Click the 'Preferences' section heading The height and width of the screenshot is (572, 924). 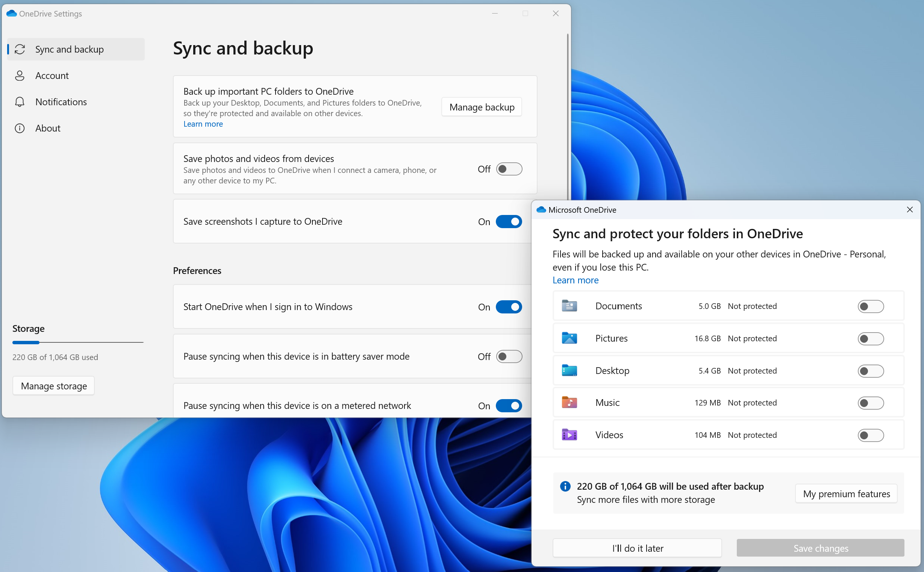[197, 271]
